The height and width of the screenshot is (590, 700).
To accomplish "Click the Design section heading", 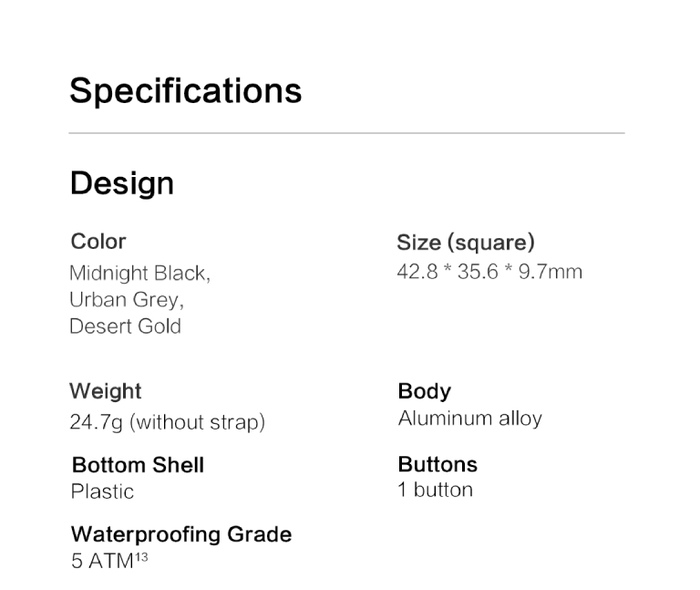I will pyautogui.click(x=122, y=183).
